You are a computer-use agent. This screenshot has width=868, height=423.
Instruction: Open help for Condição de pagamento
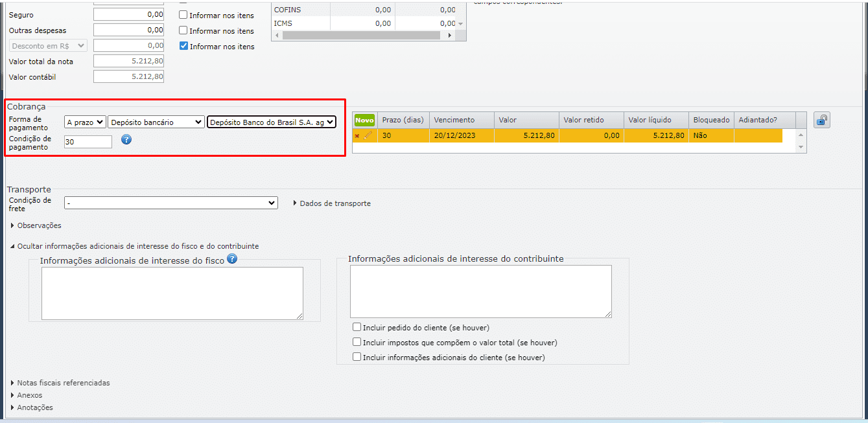tap(126, 139)
